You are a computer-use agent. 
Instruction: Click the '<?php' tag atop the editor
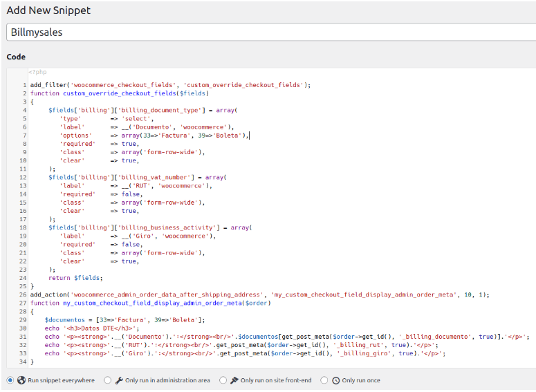[37, 72]
